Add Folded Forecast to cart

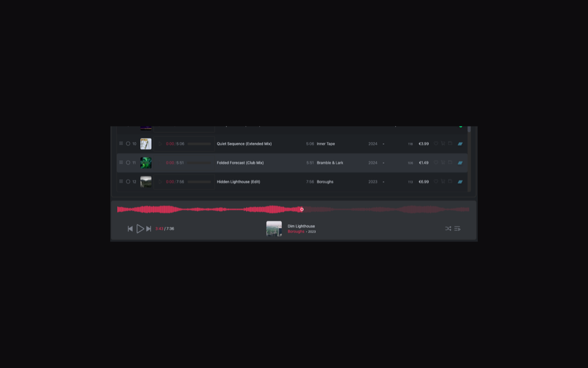tap(443, 162)
